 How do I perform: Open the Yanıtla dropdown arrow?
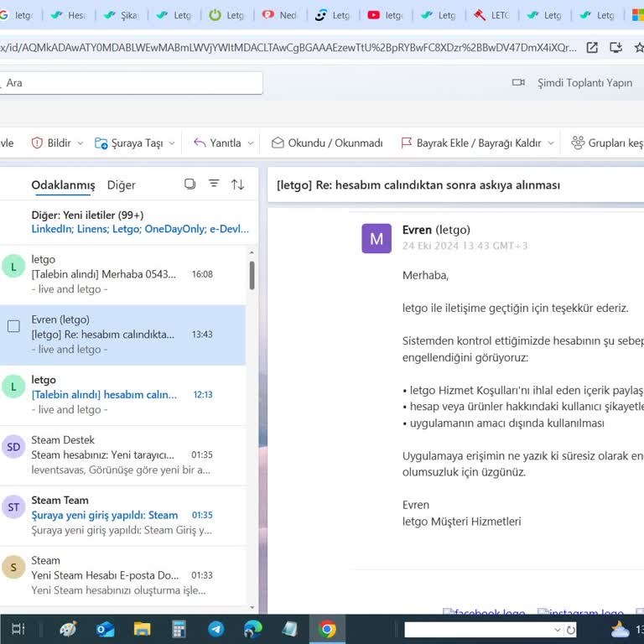tap(251, 143)
